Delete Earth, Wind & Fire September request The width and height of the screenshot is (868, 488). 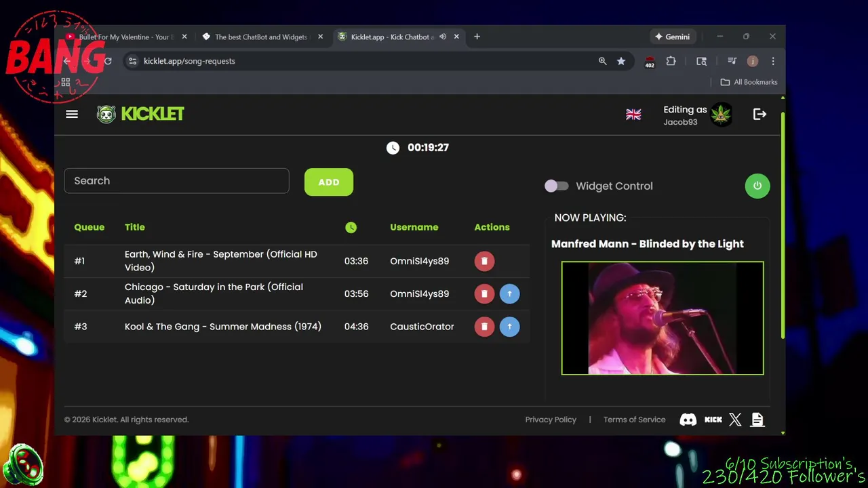484,261
